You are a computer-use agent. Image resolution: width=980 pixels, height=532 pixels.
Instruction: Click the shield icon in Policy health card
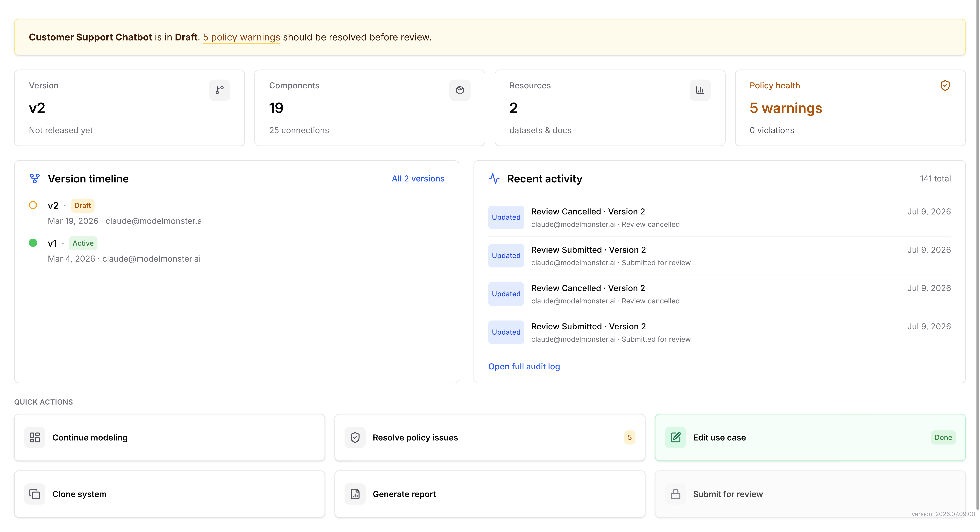[x=945, y=86]
